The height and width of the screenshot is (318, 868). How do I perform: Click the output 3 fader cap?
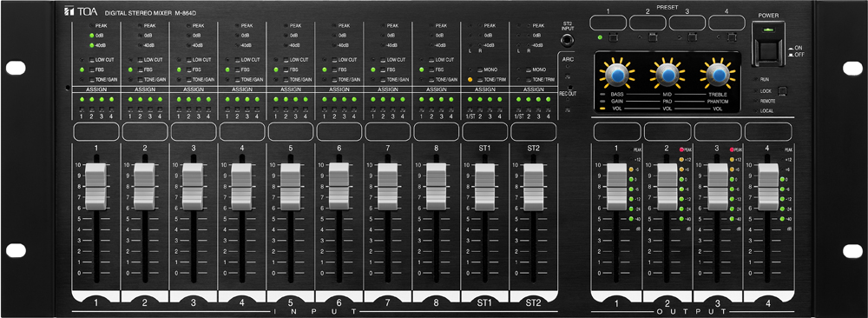(x=718, y=187)
